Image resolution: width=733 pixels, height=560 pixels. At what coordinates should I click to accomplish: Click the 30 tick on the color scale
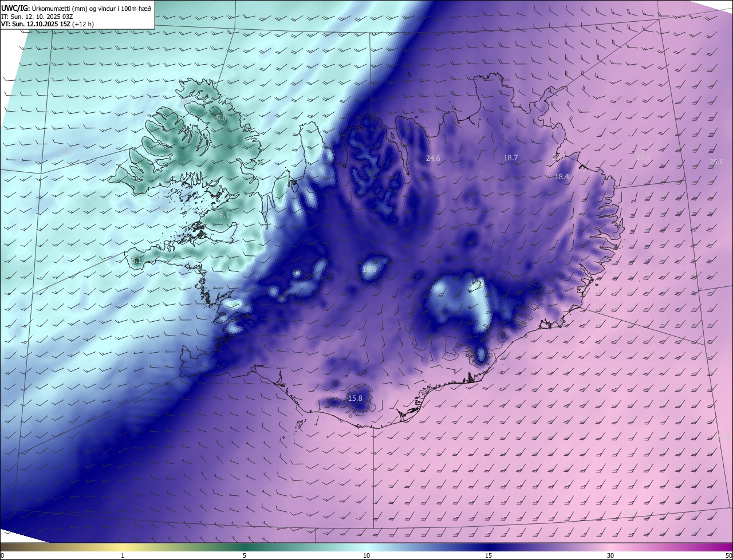pos(610,555)
